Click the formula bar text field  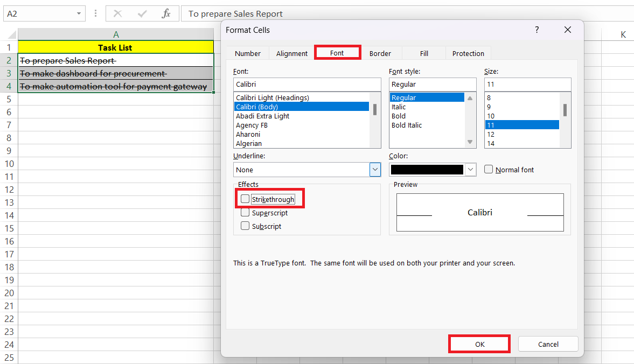(x=407, y=14)
